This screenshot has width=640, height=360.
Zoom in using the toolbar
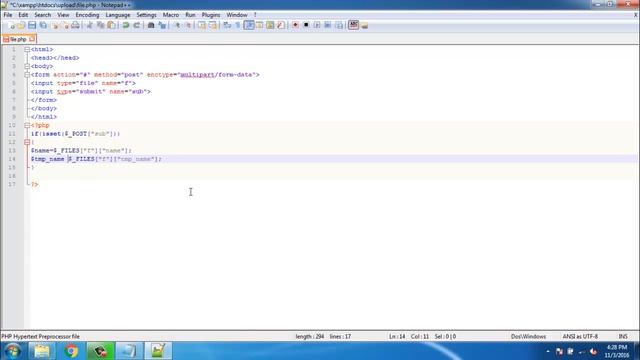[x=177, y=25]
